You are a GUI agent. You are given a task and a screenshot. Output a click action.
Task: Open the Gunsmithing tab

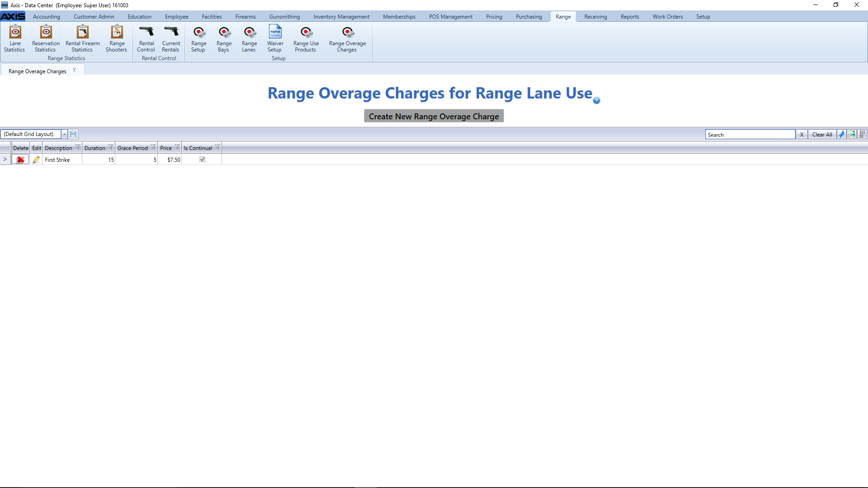(284, 17)
